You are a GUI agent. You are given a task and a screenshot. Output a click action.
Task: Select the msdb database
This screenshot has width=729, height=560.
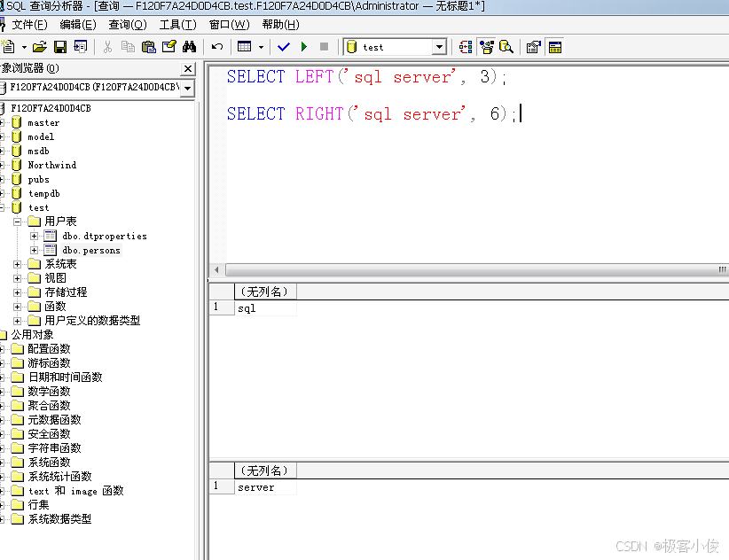point(38,151)
